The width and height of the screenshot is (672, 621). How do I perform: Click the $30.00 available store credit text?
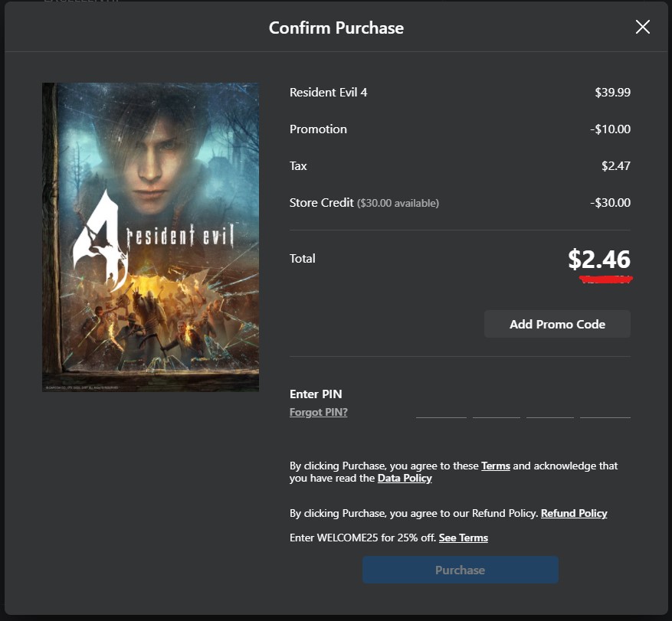[398, 203]
